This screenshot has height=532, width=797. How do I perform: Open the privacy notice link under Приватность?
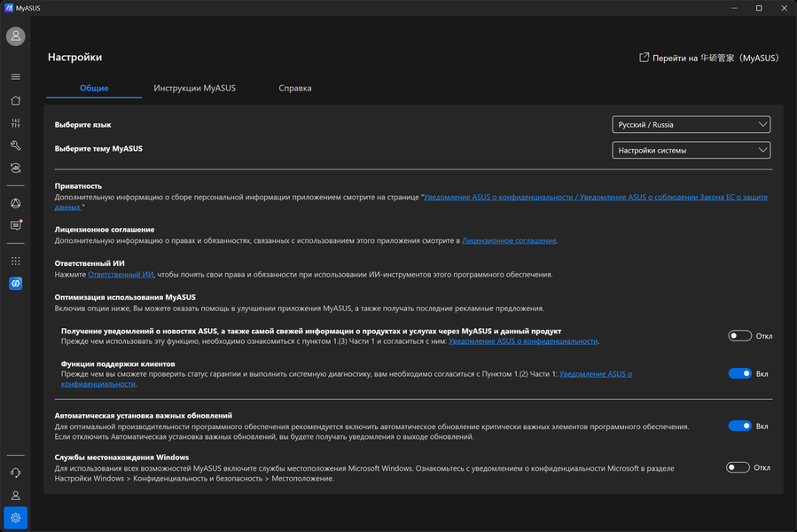tap(410, 202)
